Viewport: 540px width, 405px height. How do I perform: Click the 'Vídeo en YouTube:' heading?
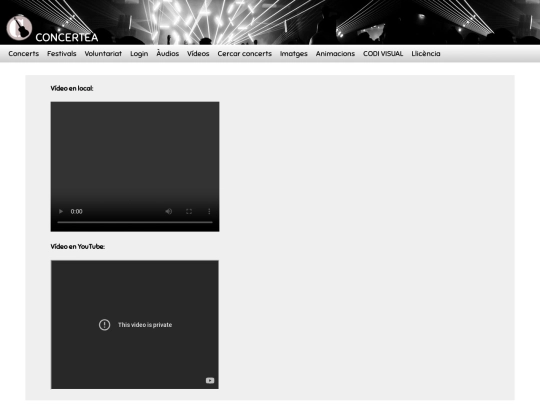point(77,246)
